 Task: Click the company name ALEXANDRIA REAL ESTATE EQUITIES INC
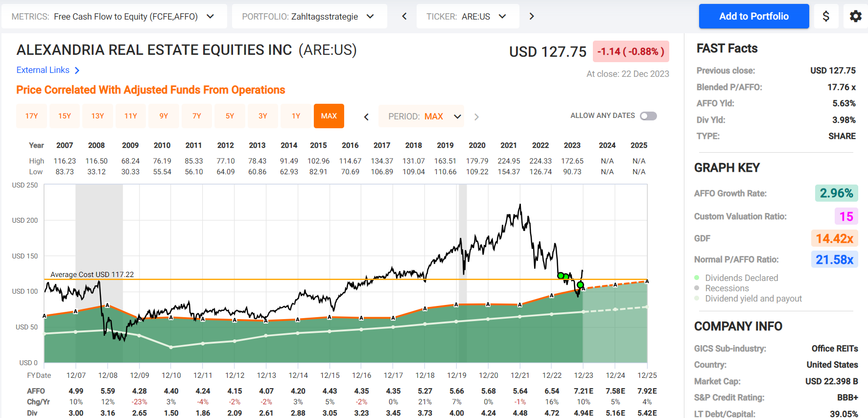point(154,50)
